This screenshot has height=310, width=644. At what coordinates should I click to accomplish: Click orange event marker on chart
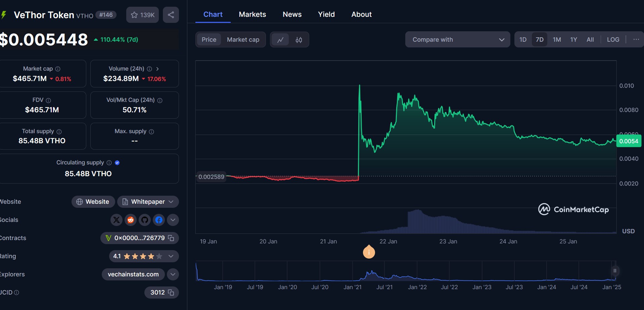click(369, 251)
